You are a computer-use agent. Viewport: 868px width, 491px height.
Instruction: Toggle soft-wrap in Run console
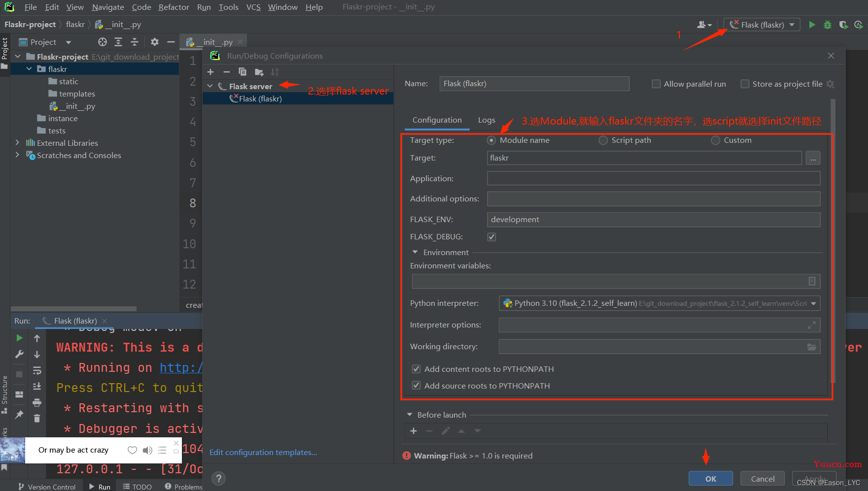click(37, 370)
